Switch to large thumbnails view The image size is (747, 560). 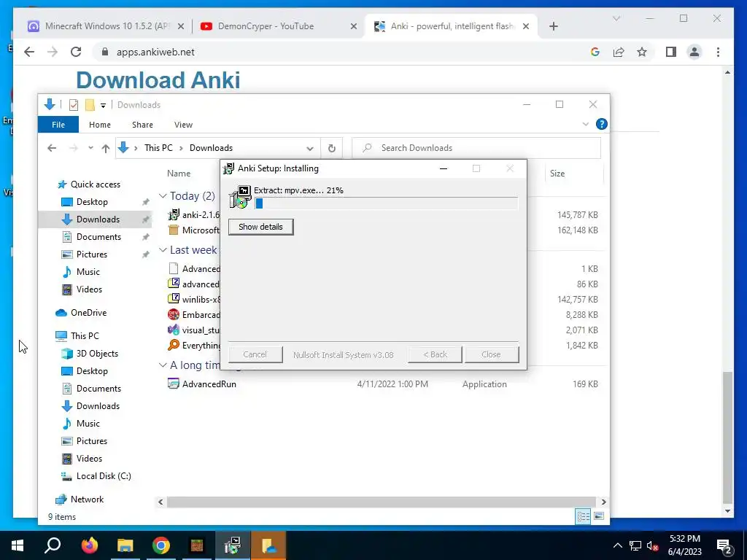pyautogui.click(x=599, y=517)
